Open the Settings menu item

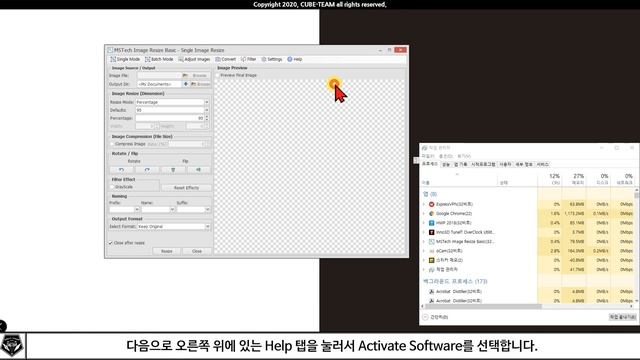click(272, 59)
